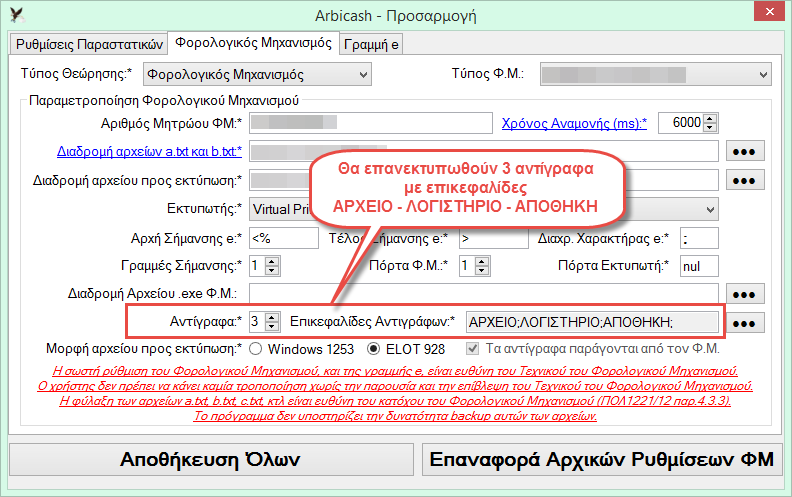Browse for .exe Φ.Μ. file path

pyautogui.click(x=745, y=294)
